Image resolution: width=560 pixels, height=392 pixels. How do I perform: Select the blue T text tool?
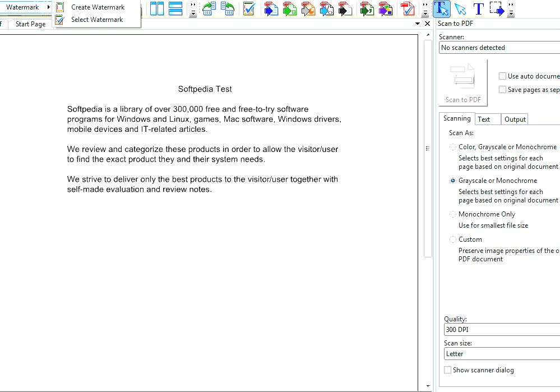[x=479, y=9]
